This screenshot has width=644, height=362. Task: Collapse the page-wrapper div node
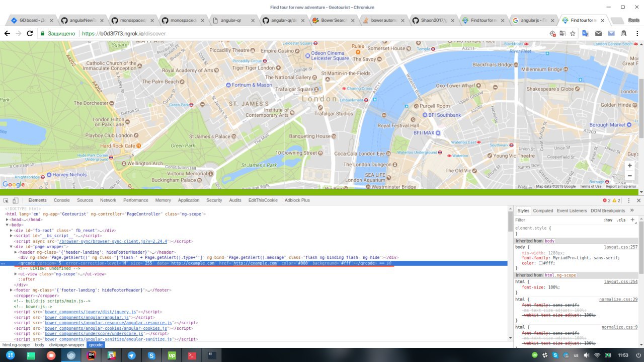point(11,247)
